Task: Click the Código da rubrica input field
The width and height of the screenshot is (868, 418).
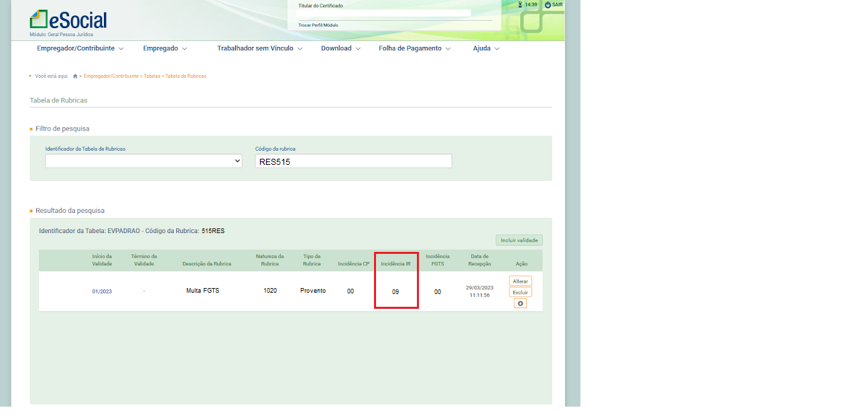Action: 353,161
